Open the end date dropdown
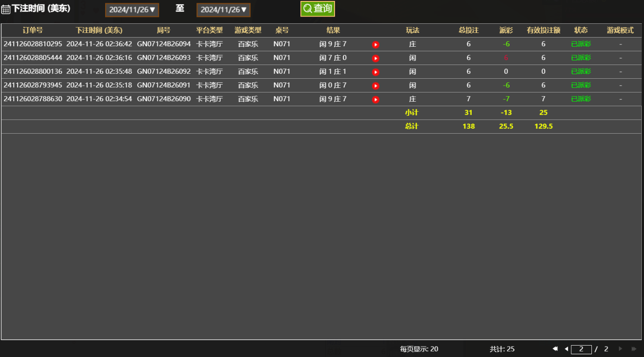 224,10
